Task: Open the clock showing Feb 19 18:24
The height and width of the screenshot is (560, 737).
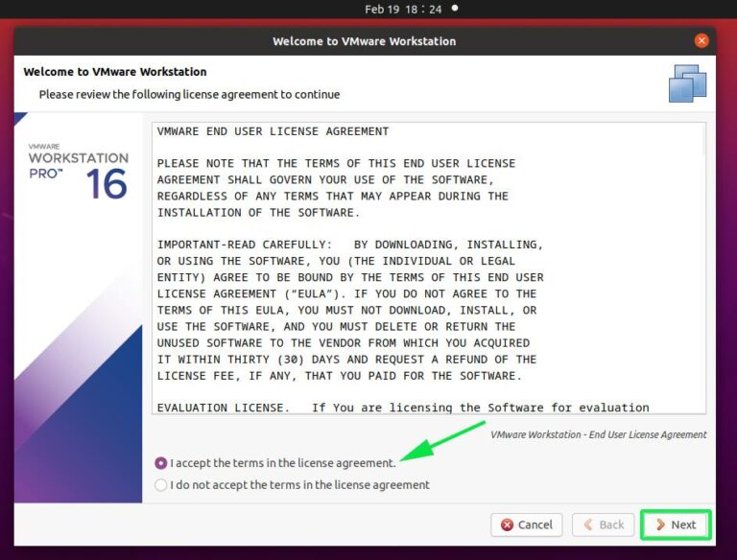Action: click(x=403, y=9)
